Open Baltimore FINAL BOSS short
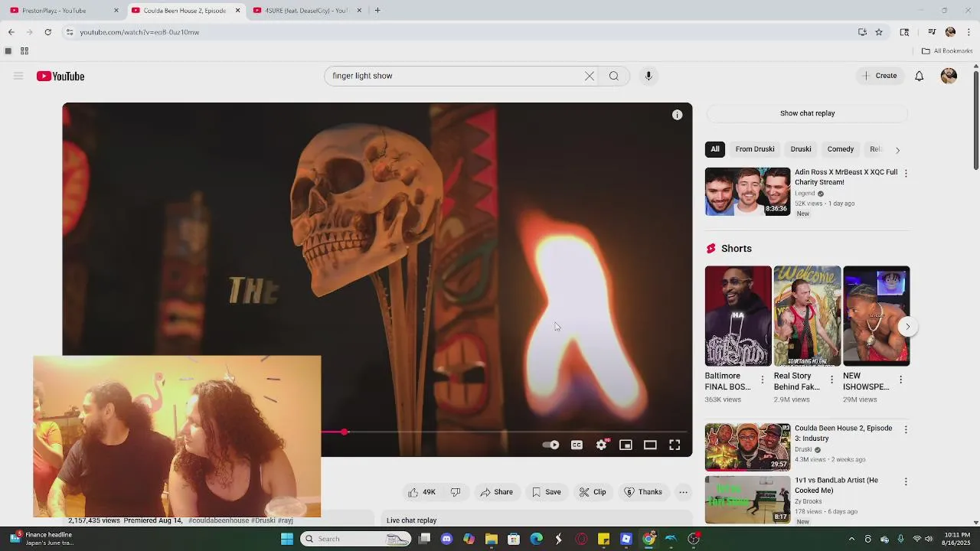The height and width of the screenshot is (551, 980). [x=738, y=316]
